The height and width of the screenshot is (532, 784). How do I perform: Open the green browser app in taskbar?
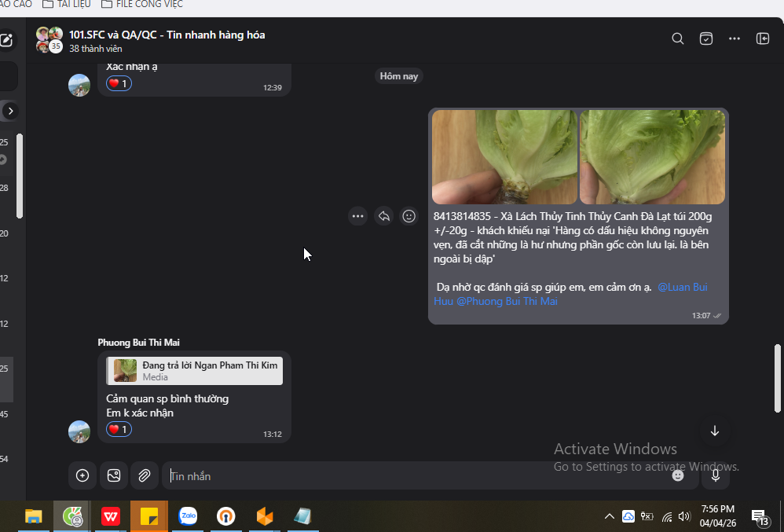[72, 516]
